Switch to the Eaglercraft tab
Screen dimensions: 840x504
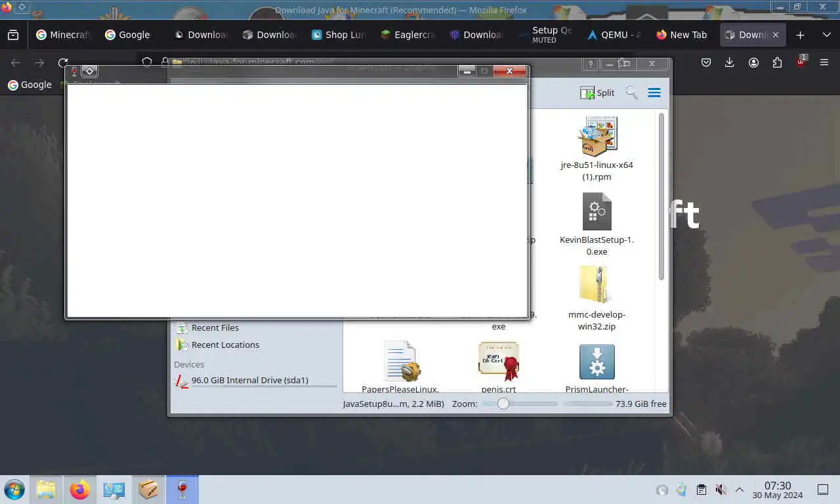pos(407,35)
